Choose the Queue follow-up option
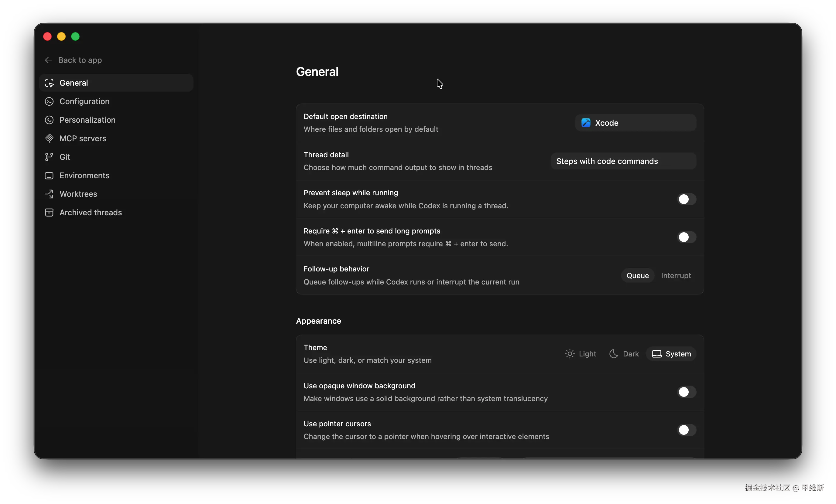Viewport: 836px width, 504px height. click(637, 276)
